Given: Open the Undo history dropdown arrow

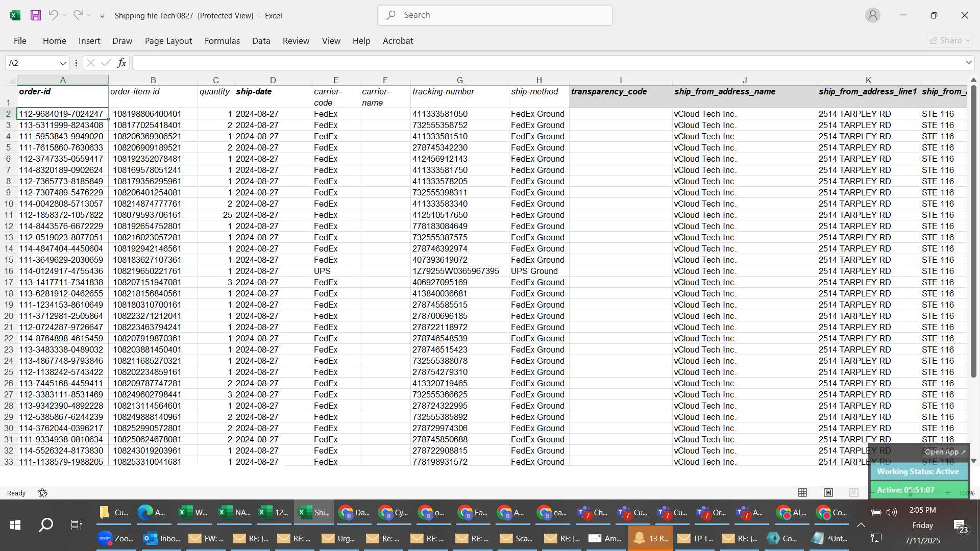Looking at the screenshot, I should click(x=65, y=15).
